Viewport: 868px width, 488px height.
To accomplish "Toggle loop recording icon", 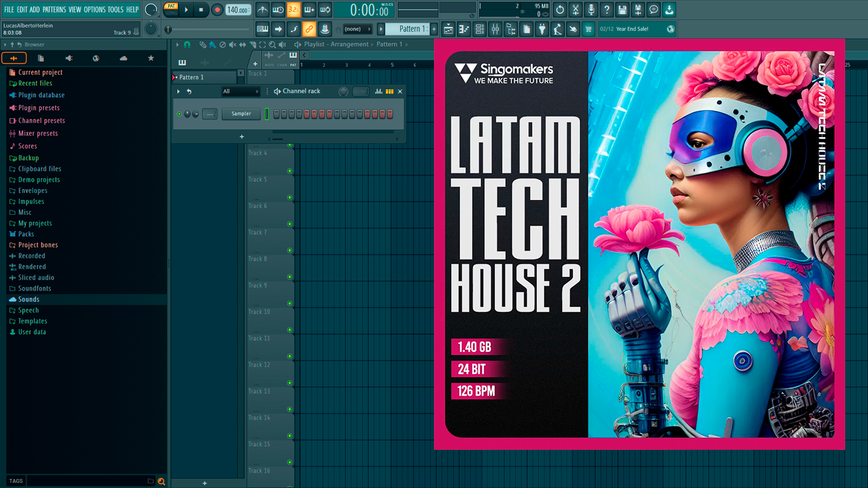I will 325,10.
